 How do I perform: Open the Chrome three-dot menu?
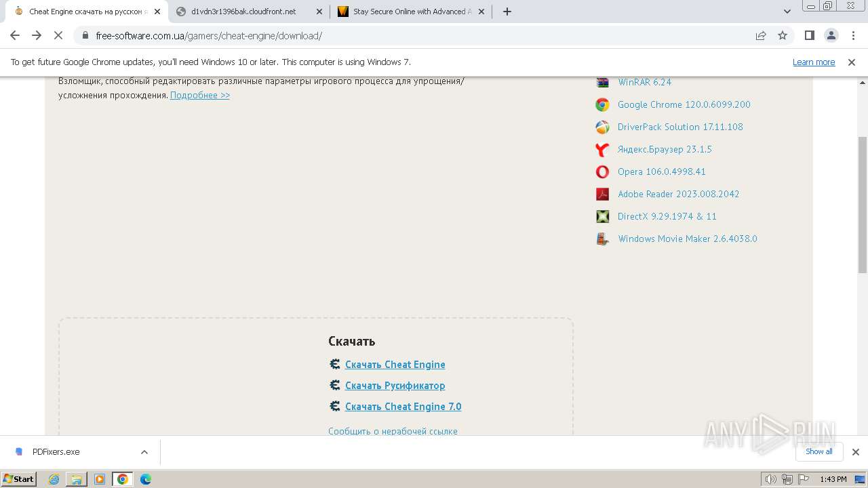pos(852,35)
